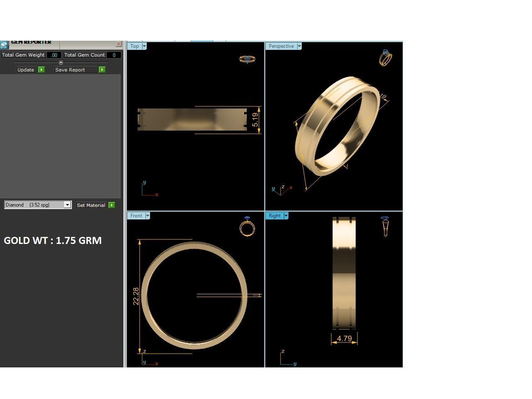Open the Perspective viewport dropdown arrow
The image size is (532, 399).
299,46
